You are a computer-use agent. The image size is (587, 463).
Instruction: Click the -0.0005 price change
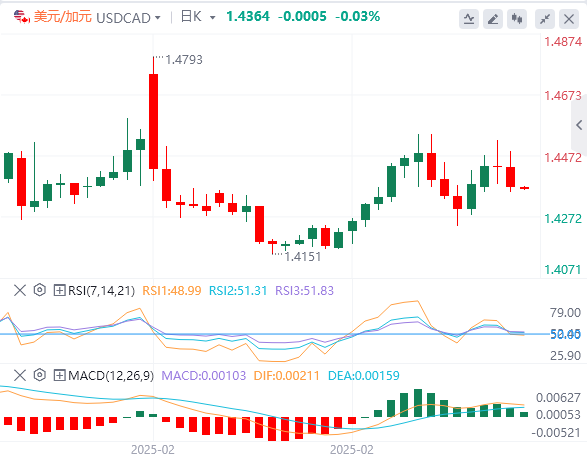(302, 16)
